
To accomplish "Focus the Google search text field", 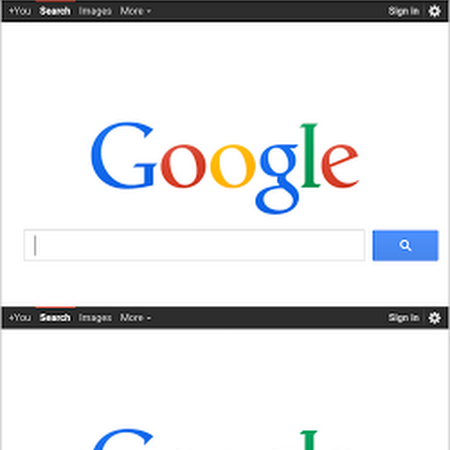I will click(x=194, y=245).
